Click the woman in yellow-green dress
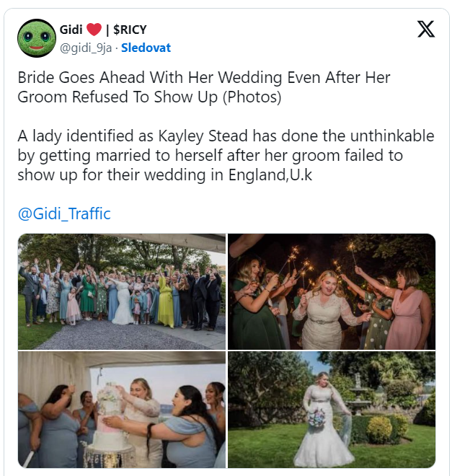The height and width of the screenshot is (476, 452). (x=166, y=302)
